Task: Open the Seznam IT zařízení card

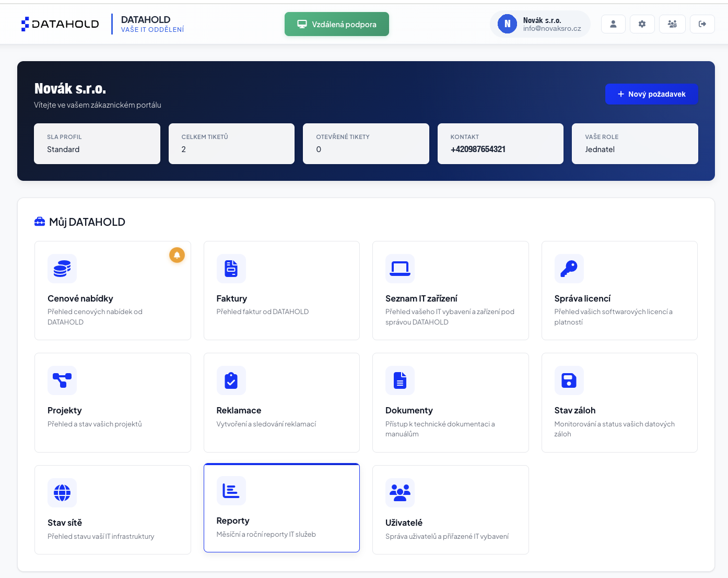Action: (451, 291)
